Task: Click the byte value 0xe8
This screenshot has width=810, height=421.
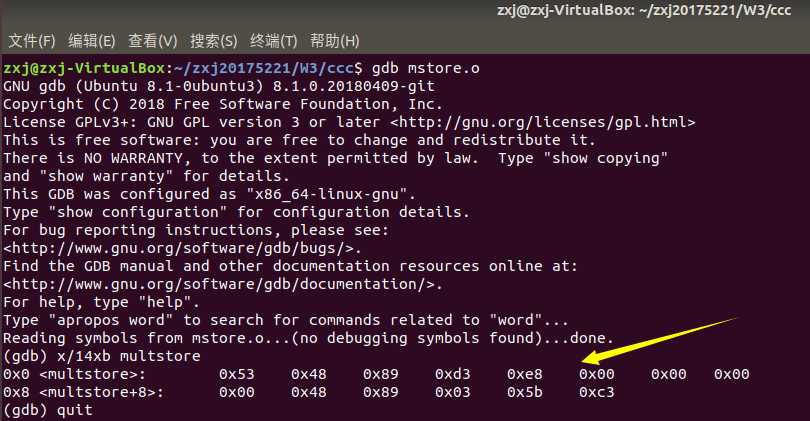Action: point(525,374)
